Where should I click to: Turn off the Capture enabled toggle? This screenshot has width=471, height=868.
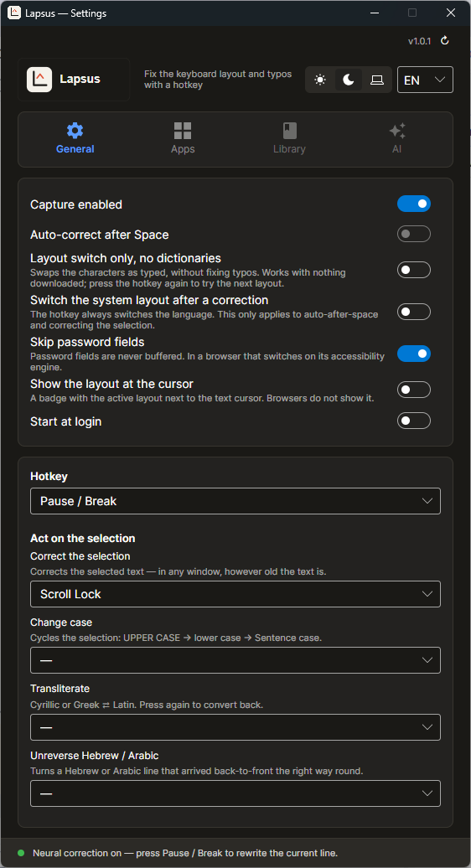tap(414, 204)
